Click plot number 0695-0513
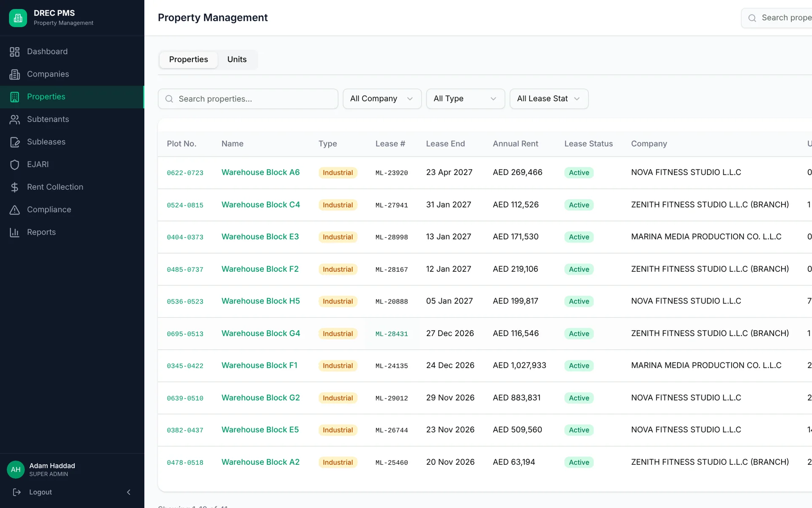Image resolution: width=812 pixels, height=508 pixels. click(185, 334)
